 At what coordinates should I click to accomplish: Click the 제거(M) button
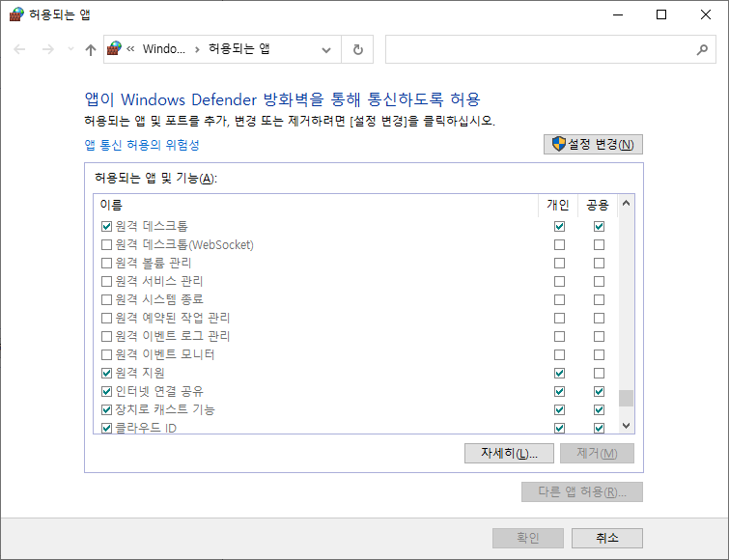(597, 453)
